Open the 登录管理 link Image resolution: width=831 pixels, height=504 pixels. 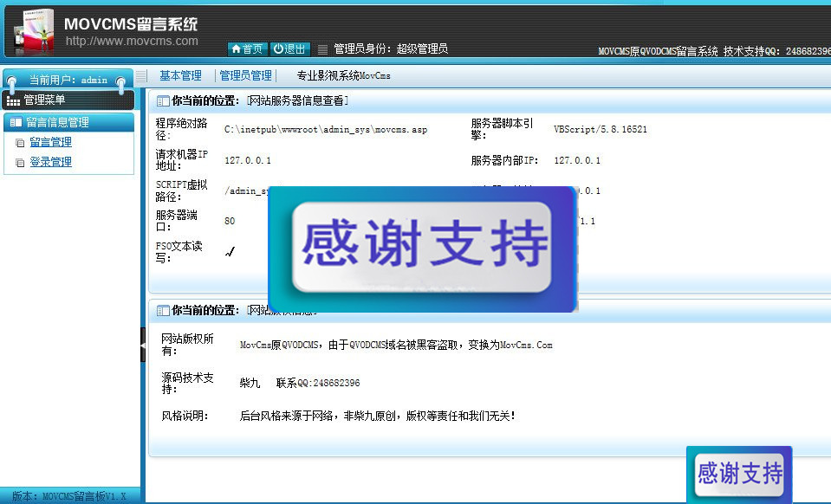[x=50, y=162]
